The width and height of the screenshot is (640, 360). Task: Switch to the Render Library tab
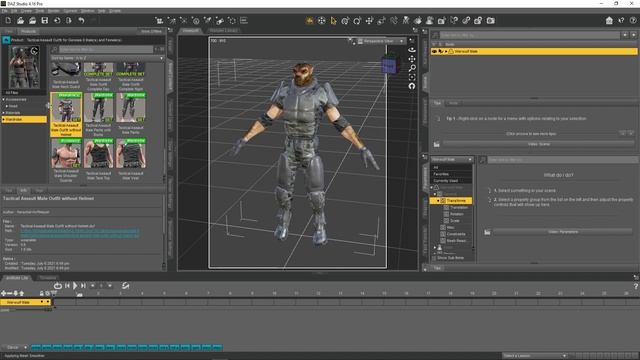tap(224, 31)
